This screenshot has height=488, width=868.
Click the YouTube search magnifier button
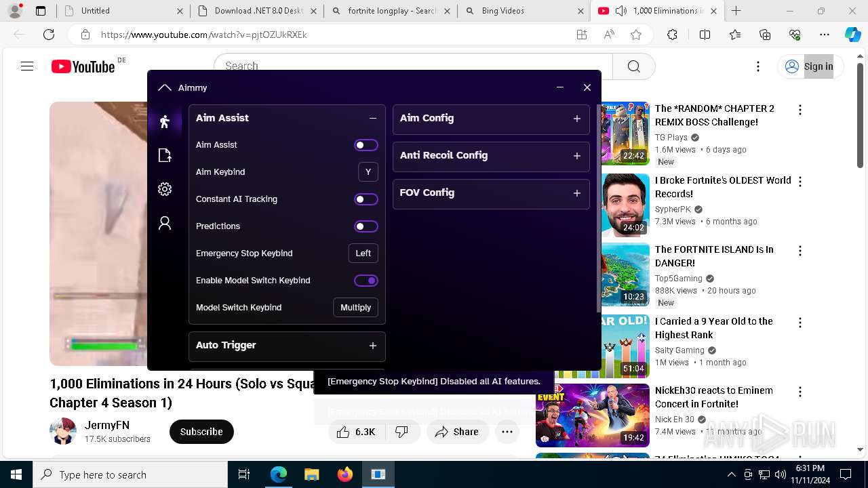[x=633, y=66]
